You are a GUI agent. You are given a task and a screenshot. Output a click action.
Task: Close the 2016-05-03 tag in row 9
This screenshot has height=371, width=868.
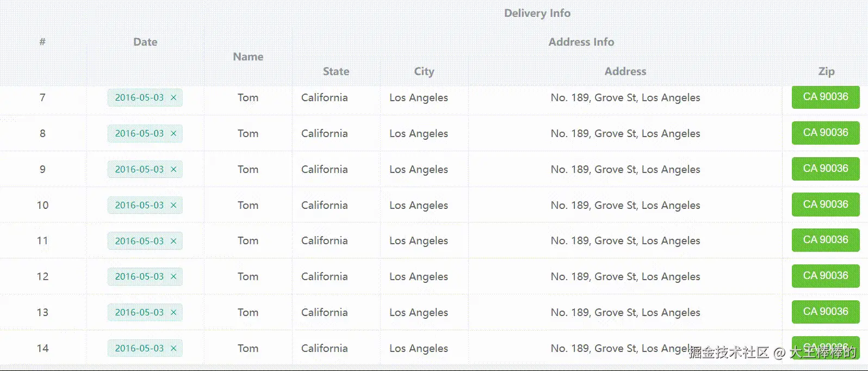coord(173,170)
